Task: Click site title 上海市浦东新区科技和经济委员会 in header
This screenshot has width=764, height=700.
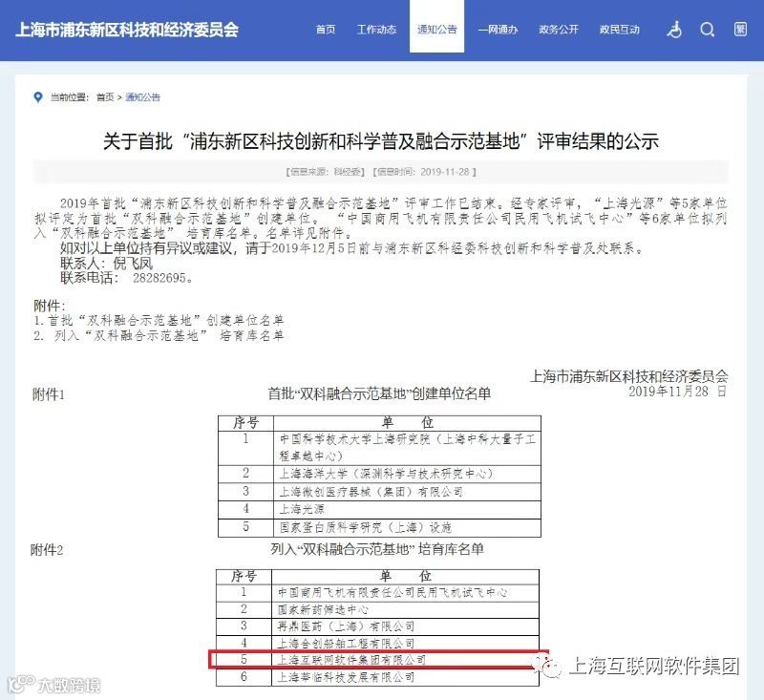Action: point(127,30)
